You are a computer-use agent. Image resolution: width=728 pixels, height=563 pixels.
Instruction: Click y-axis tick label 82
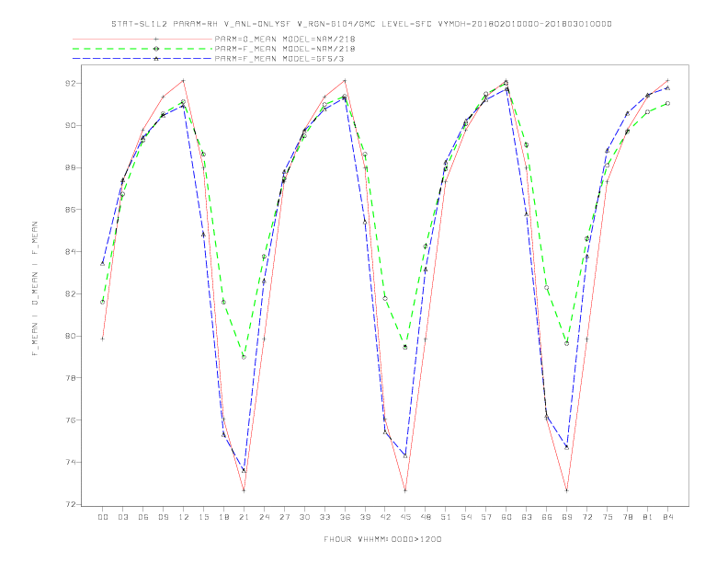[x=71, y=294]
